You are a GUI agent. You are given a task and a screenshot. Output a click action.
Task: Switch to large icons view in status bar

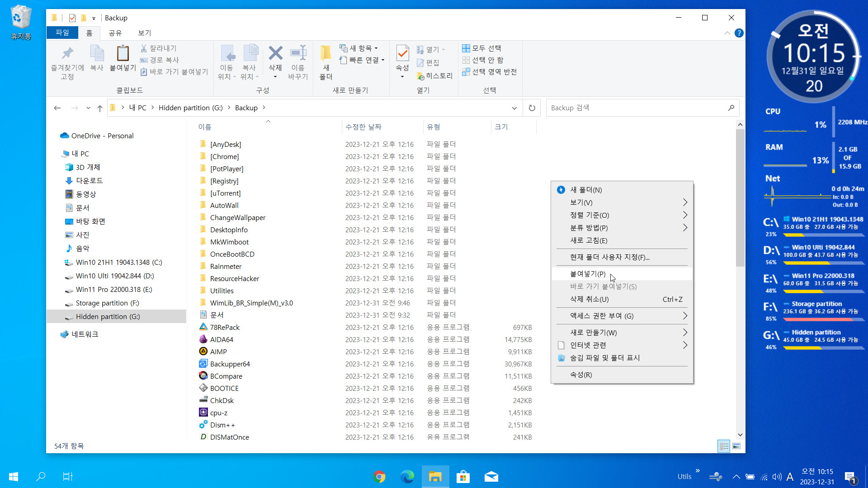pos(736,446)
